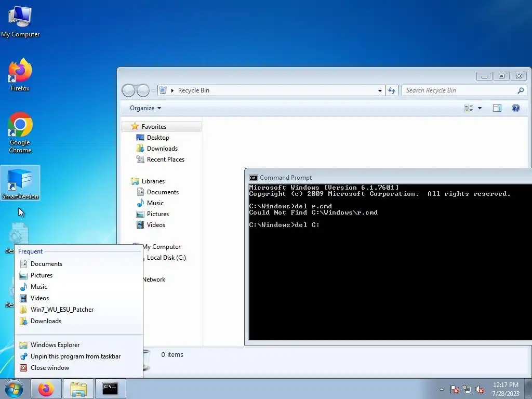Open Music from the Frequent jump list
Screen dimensions: 532x399
[x=78, y=287]
